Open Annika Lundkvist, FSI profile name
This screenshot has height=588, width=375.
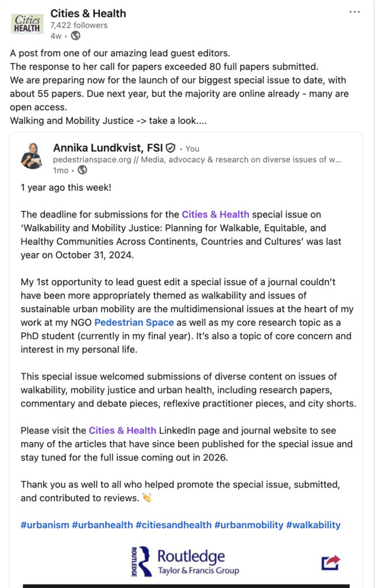click(x=108, y=148)
